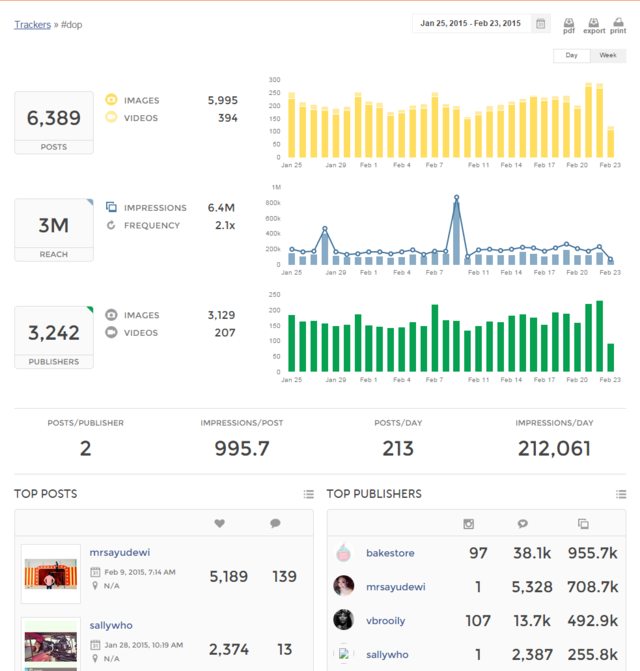Click the comments column icon in Top Publishers
The image size is (640, 671).
523,523
